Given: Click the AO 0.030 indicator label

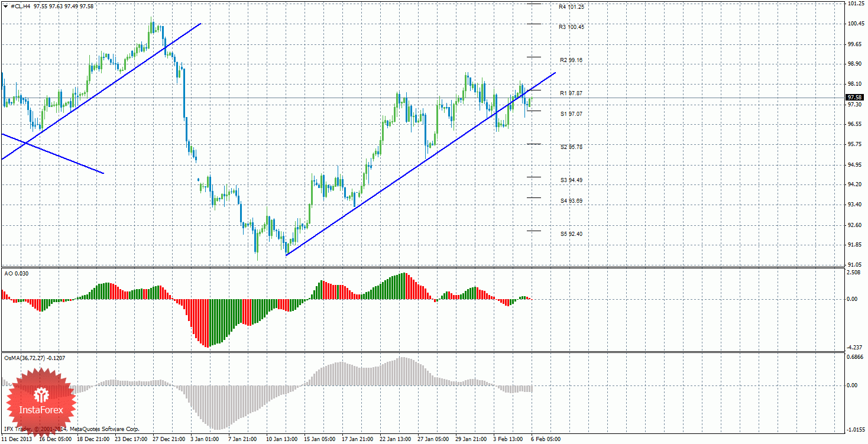Looking at the screenshot, I should 17,273.
